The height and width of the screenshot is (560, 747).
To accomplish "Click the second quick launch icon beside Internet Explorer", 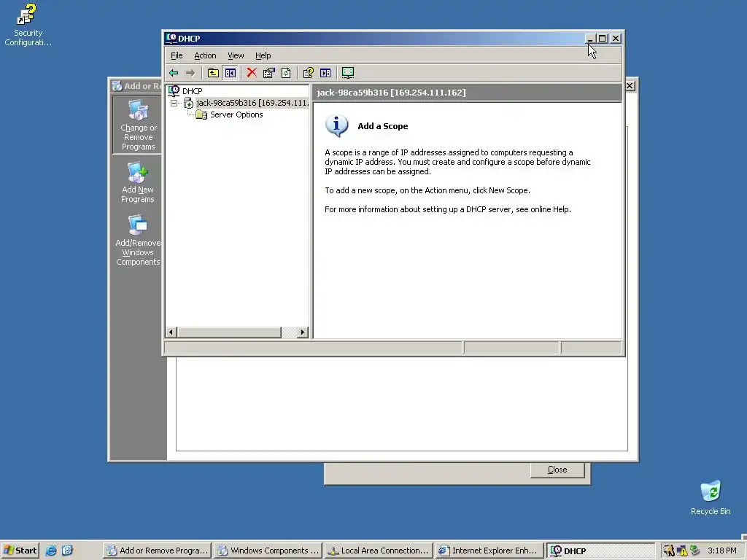I will 67,551.
